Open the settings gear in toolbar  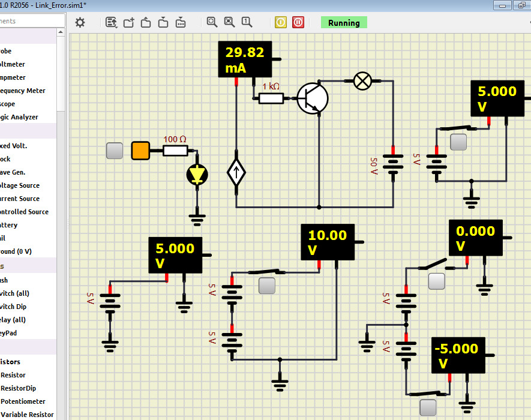pyautogui.click(x=80, y=23)
